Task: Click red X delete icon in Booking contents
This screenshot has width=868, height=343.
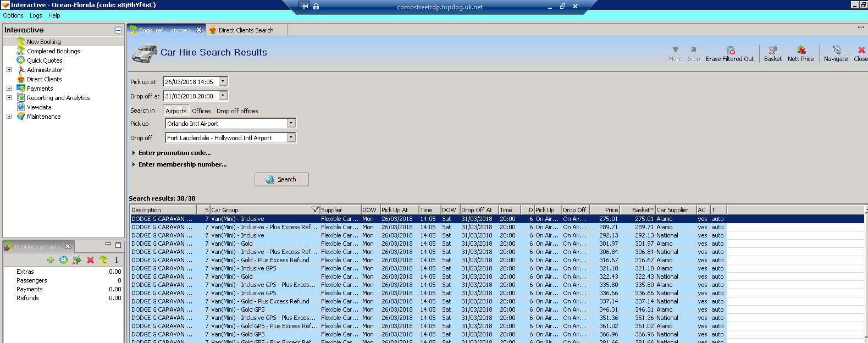Action: coord(90,260)
